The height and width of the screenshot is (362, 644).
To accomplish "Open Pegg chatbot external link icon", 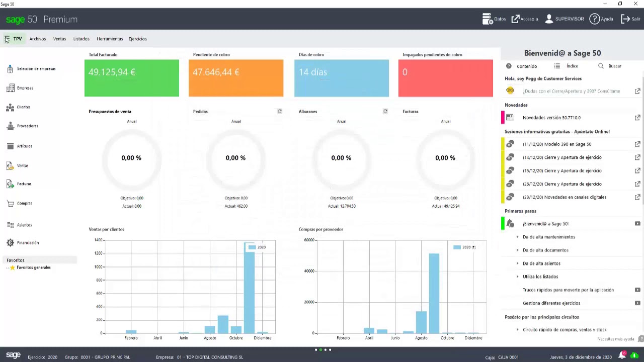I will [x=637, y=91].
